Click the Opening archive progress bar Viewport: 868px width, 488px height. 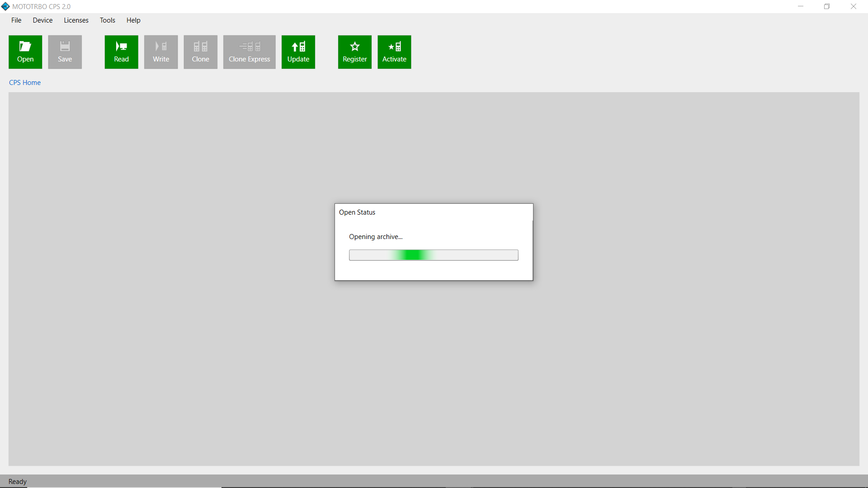(434, 255)
